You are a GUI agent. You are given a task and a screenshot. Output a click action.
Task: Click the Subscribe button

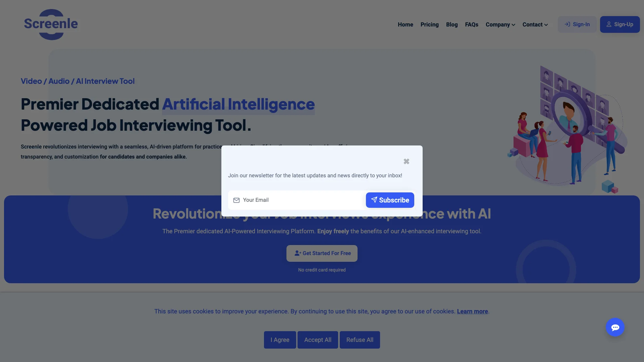[390, 200]
